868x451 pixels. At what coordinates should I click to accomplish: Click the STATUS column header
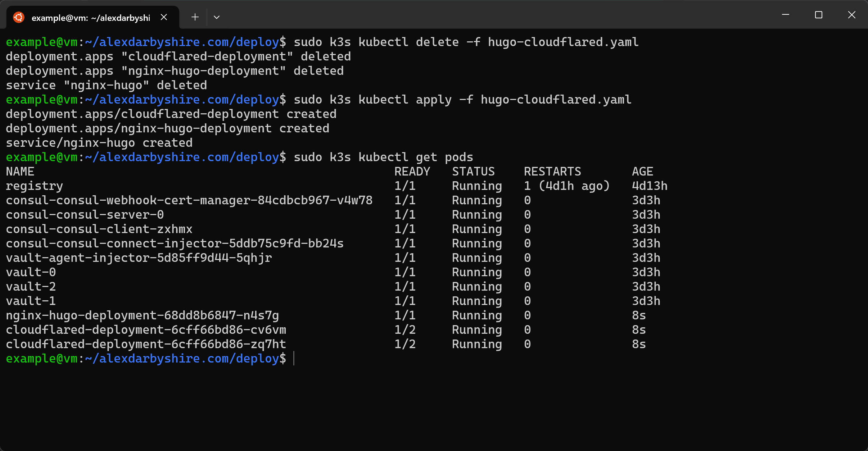click(x=474, y=172)
